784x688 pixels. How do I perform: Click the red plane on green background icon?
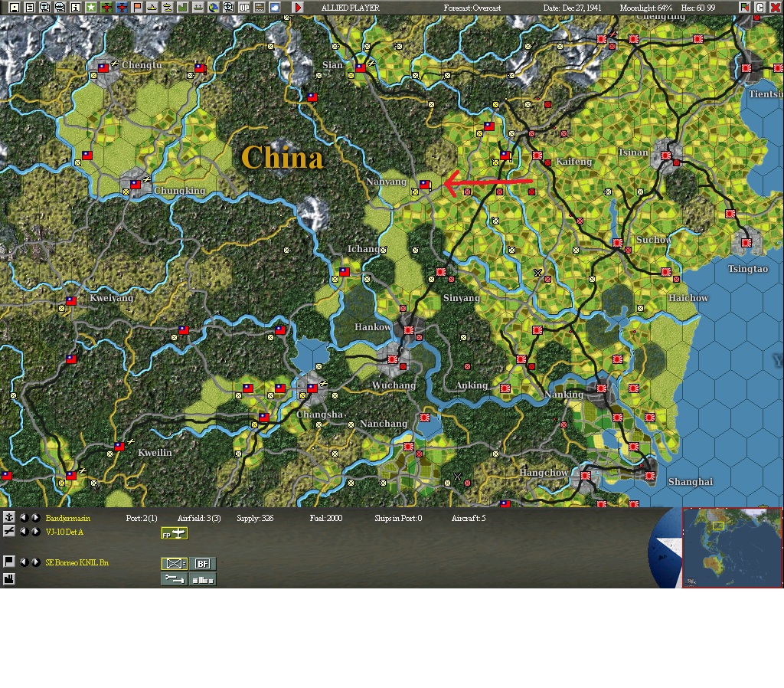(x=106, y=8)
